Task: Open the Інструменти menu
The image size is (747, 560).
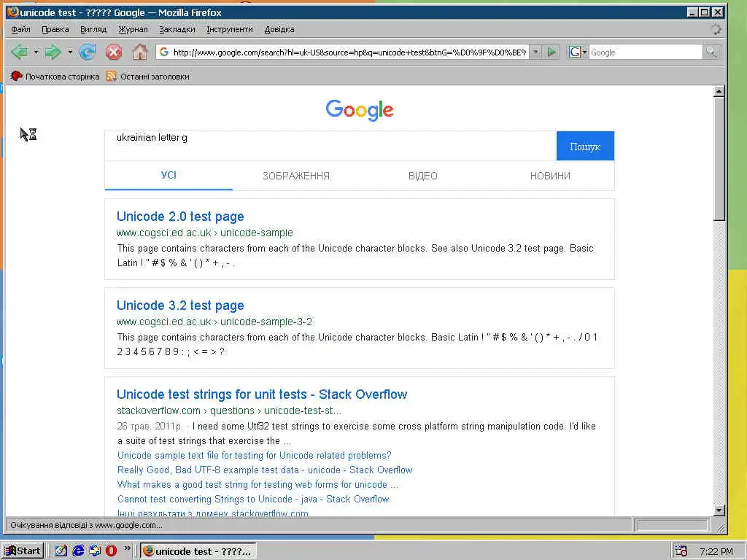Action: pos(230,29)
